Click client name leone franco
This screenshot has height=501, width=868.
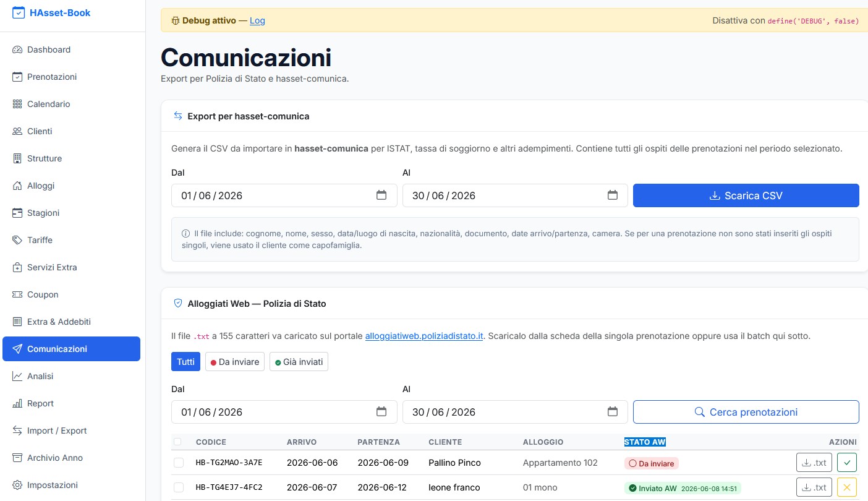pyautogui.click(x=454, y=487)
